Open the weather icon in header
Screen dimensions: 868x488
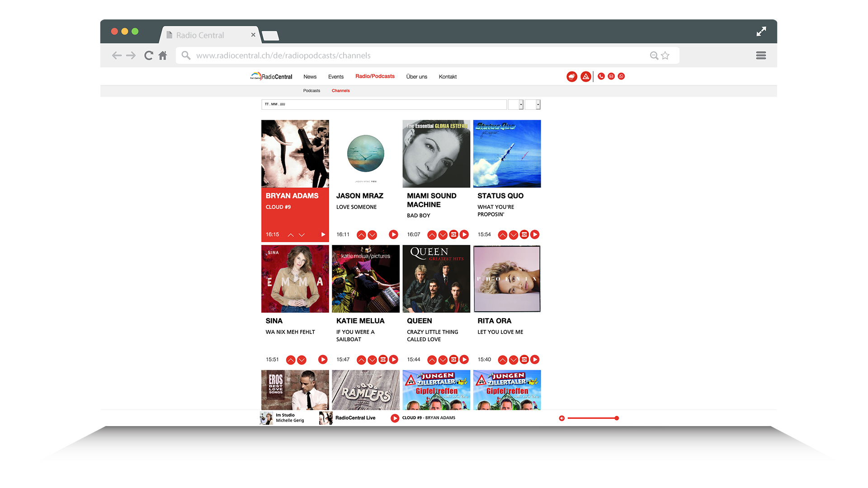pos(572,76)
